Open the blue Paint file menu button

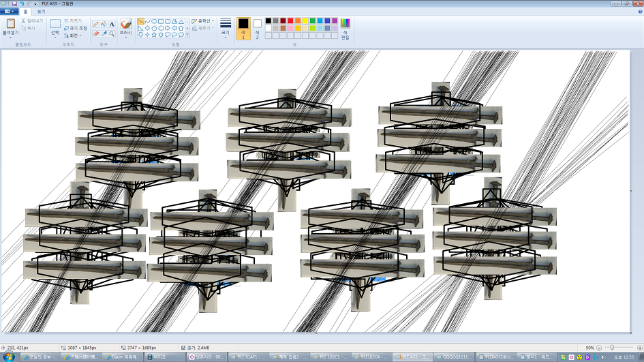click(9, 12)
